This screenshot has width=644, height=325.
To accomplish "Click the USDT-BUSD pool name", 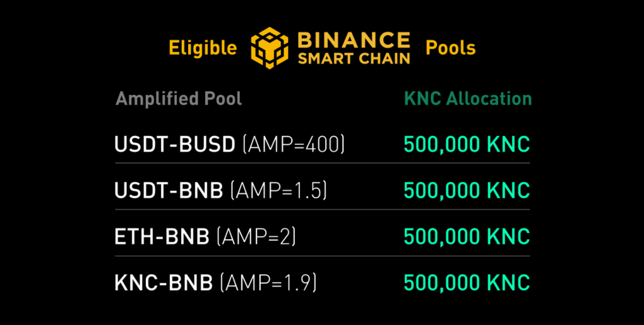I will click(x=175, y=144).
